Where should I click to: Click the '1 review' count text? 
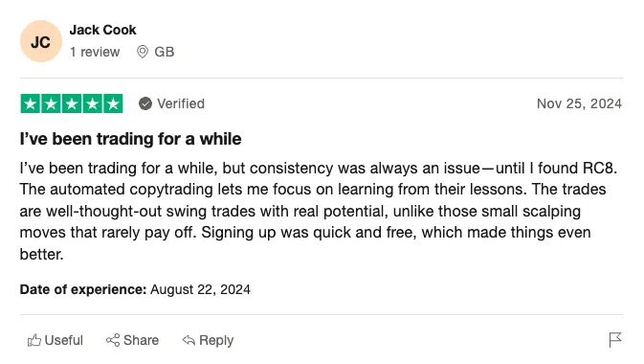95,52
